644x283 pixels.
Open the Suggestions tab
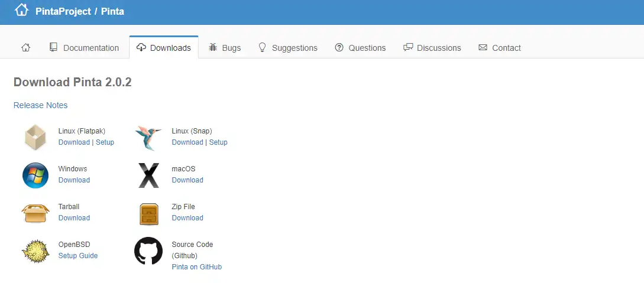click(x=288, y=48)
